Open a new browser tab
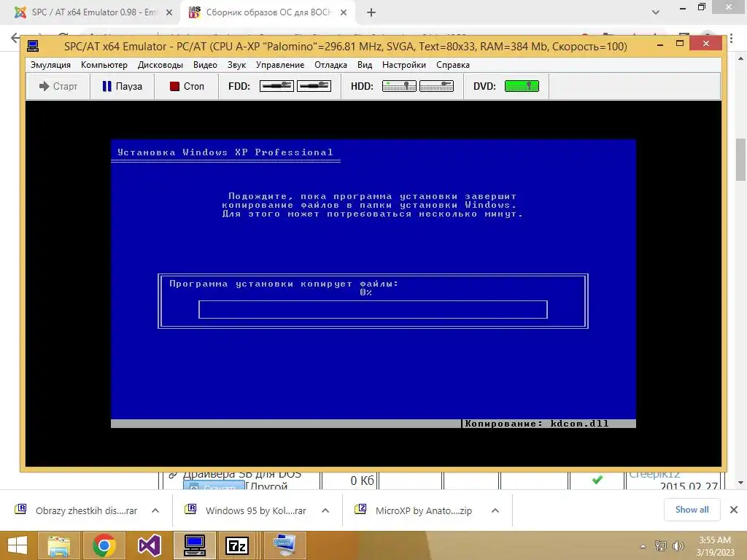Screen dimensions: 747x560 point(371,12)
